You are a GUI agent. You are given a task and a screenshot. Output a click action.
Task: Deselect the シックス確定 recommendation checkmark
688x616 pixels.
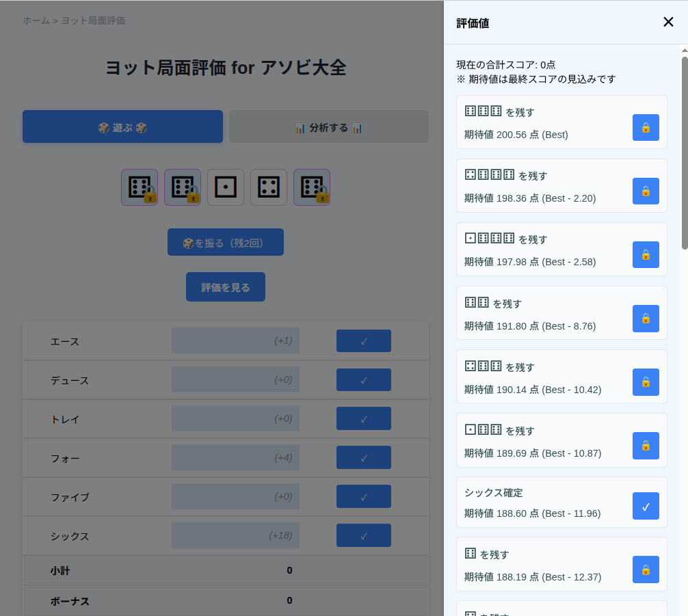click(646, 506)
